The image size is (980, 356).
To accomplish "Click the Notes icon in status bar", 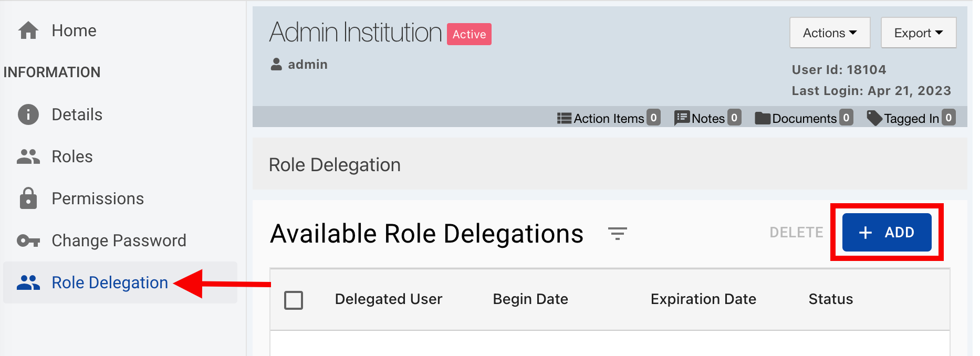I will click(682, 118).
